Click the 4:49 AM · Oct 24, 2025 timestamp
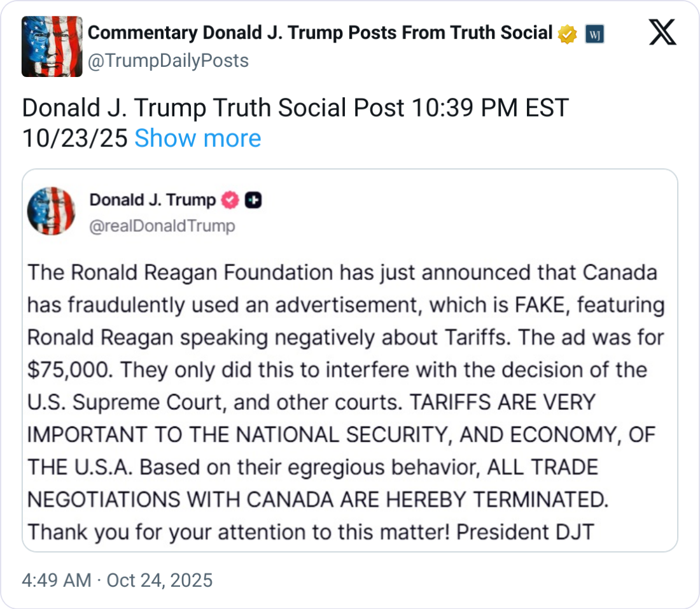Viewport: 700px width, 609px height. point(117,580)
